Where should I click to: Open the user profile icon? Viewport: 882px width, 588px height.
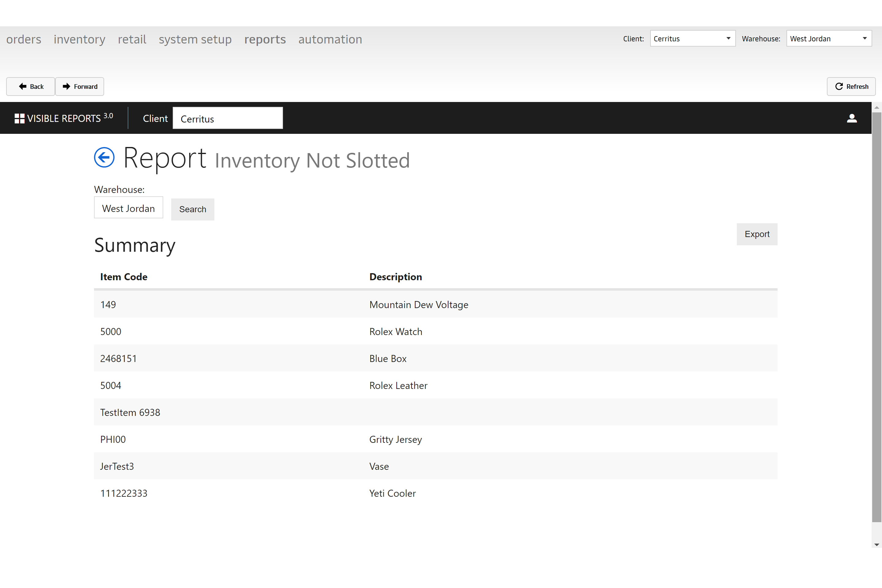click(x=852, y=118)
